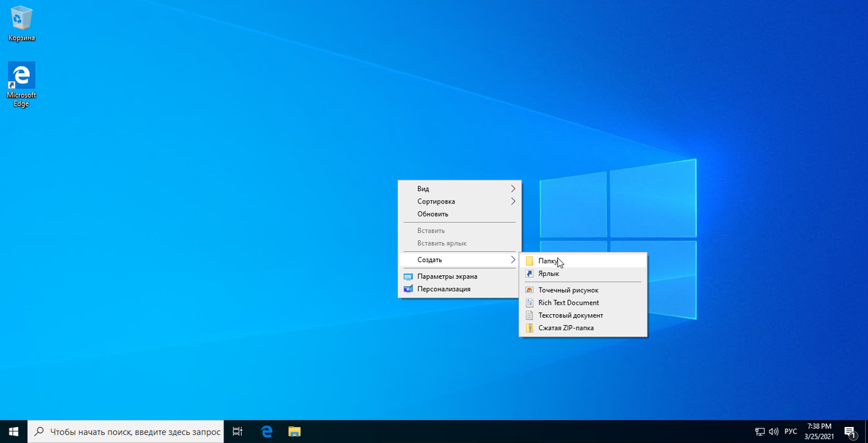Expand the Вид submenu
The image size is (868, 443).
pos(459,189)
